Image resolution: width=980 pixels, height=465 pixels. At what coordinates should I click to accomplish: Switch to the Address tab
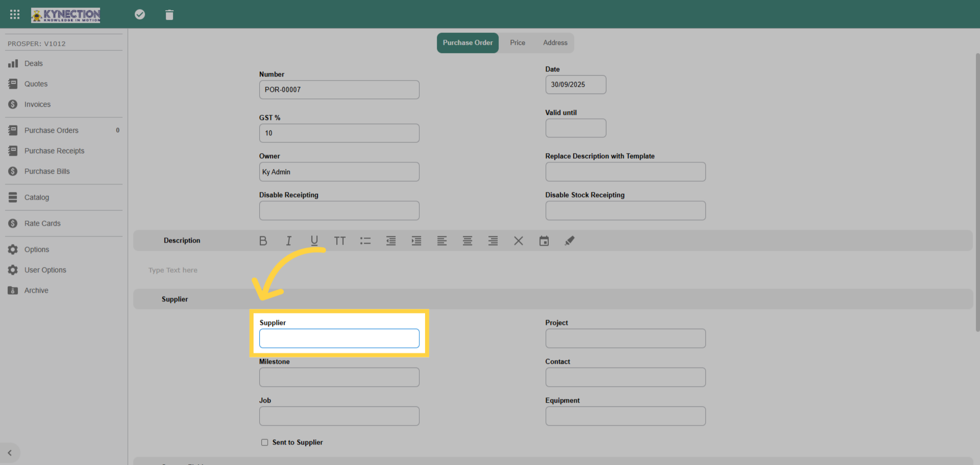(555, 42)
